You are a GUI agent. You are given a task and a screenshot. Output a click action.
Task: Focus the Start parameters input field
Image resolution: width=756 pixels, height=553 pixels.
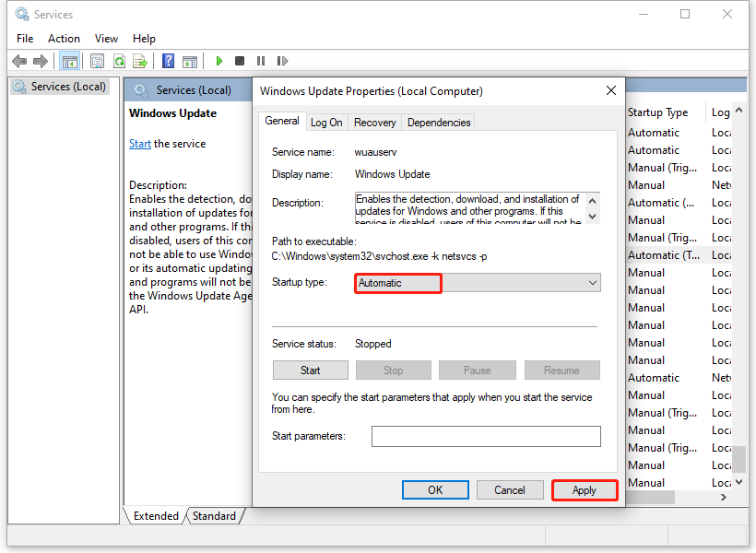click(486, 436)
